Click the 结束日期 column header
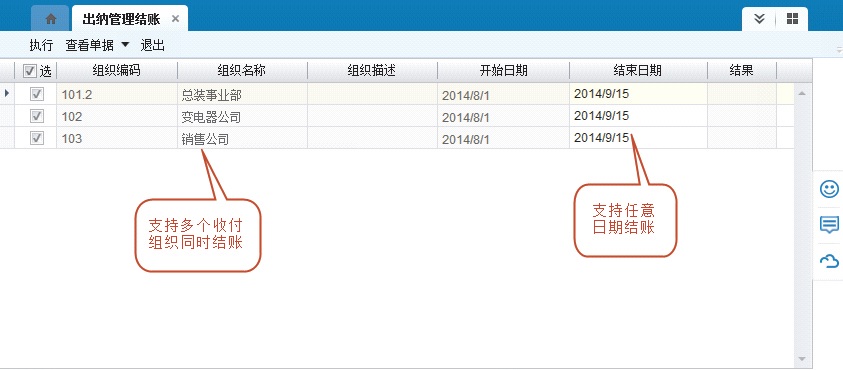This screenshot has height=370, width=843. point(638,70)
